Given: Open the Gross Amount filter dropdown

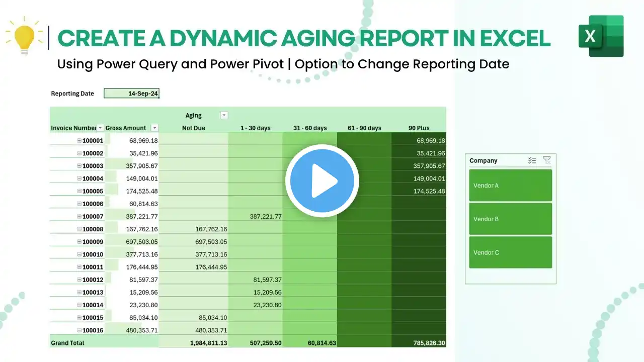Looking at the screenshot, I should click(x=155, y=128).
